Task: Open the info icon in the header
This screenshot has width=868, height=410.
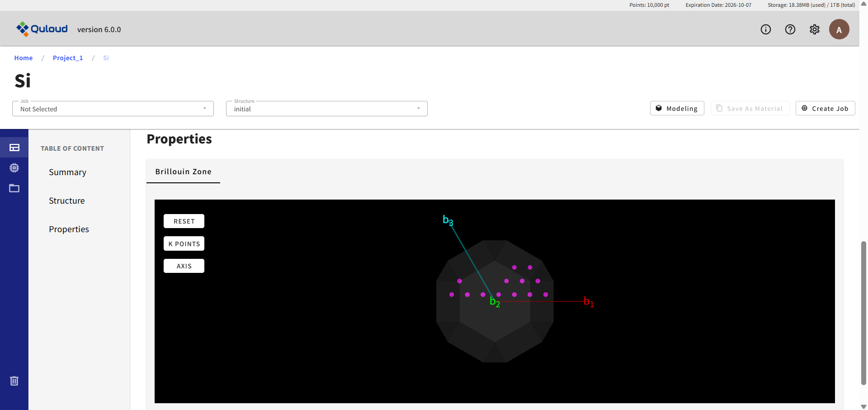Action: click(x=766, y=29)
